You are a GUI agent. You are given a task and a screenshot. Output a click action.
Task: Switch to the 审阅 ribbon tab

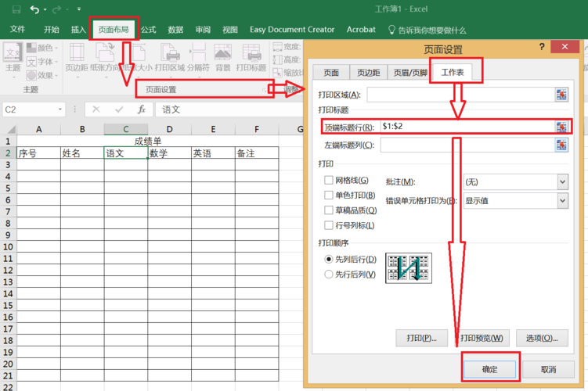203,30
